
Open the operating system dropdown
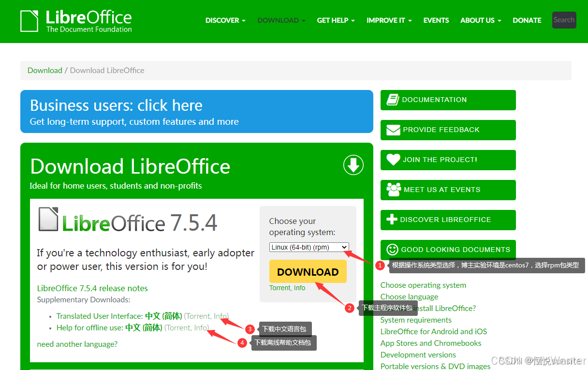tap(309, 247)
